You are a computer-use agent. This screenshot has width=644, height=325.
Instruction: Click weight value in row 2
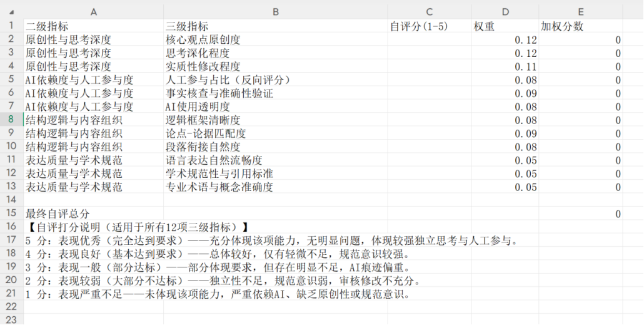click(x=505, y=40)
